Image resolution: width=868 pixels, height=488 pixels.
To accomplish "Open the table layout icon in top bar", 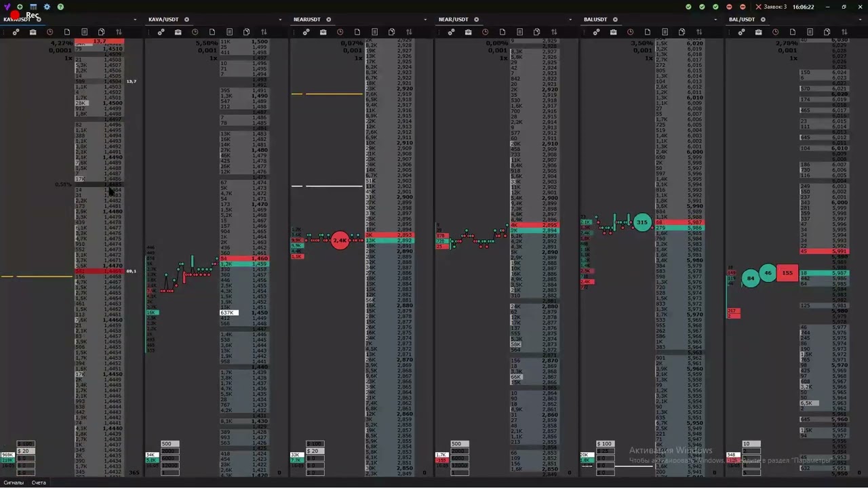I will tap(33, 7).
